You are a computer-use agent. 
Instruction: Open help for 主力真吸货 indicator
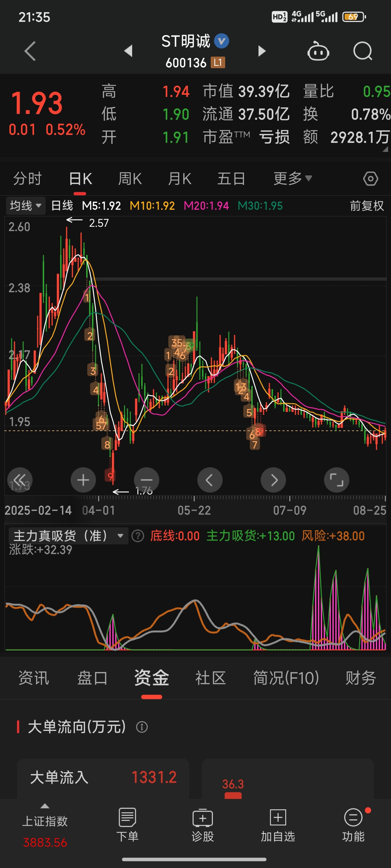click(138, 536)
